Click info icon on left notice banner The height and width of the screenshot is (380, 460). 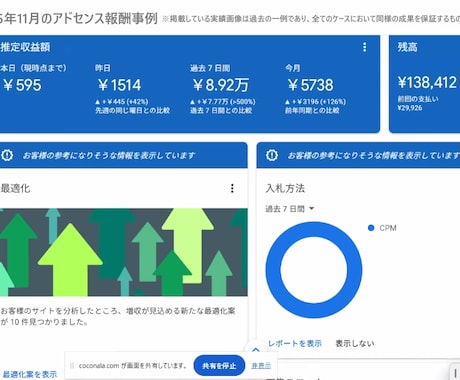pos(7,155)
